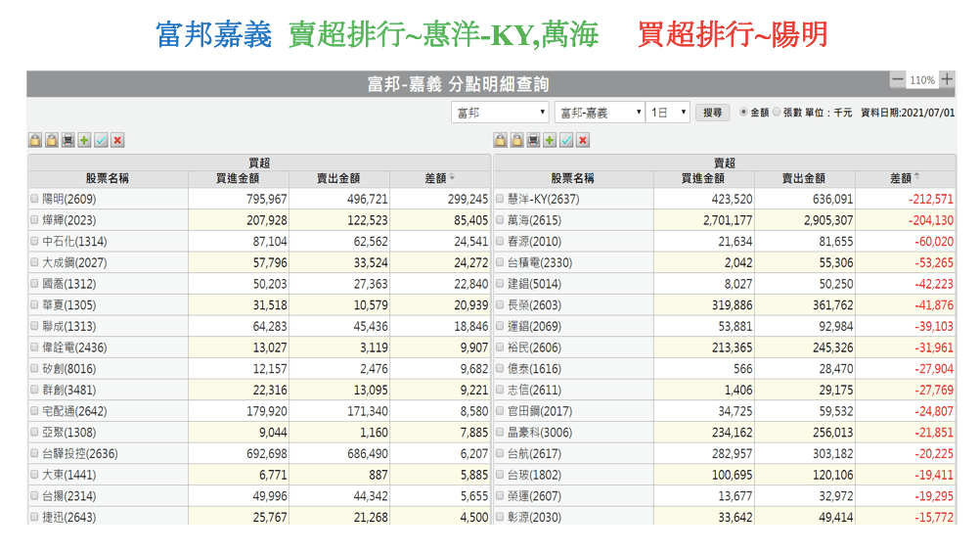The image size is (980, 555).
Task: Click the blue checkmark icon above 賣超 table
Action: (x=566, y=141)
